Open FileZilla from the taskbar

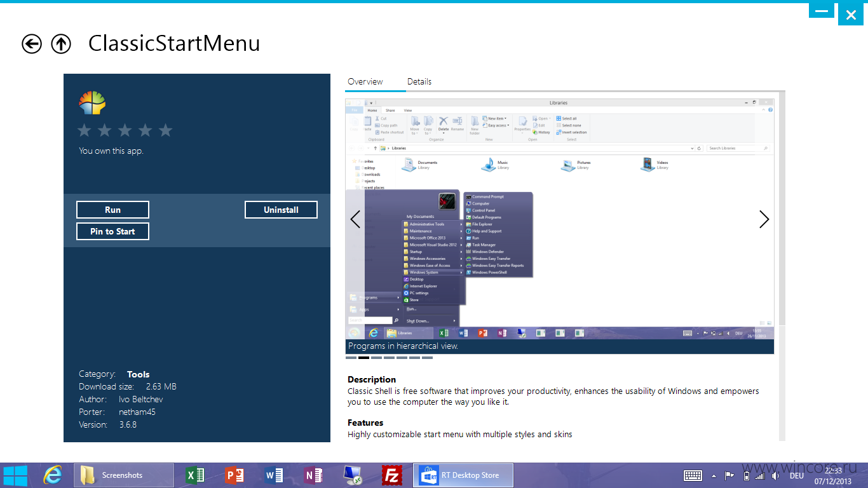(x=392, y=475)
